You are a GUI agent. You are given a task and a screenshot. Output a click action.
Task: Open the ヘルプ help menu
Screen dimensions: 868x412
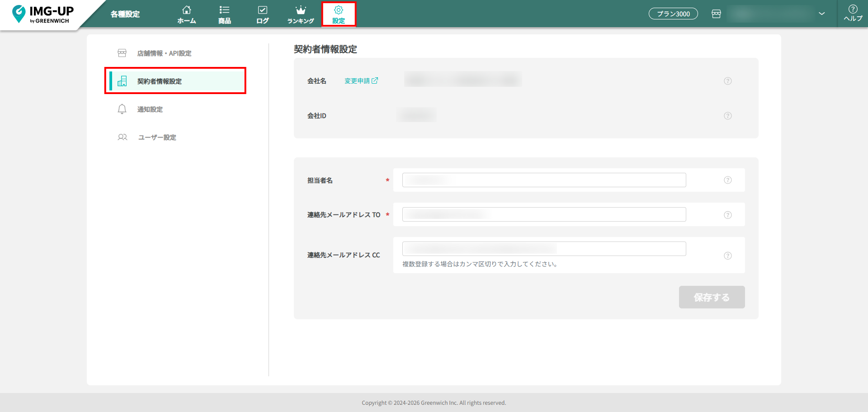[853, 13]
